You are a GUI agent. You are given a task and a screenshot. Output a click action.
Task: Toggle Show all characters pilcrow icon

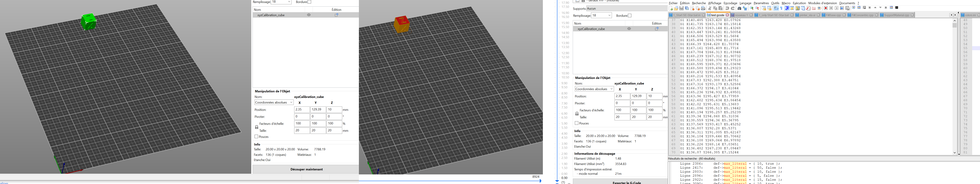pyautogui.click(x=781, y=8)
